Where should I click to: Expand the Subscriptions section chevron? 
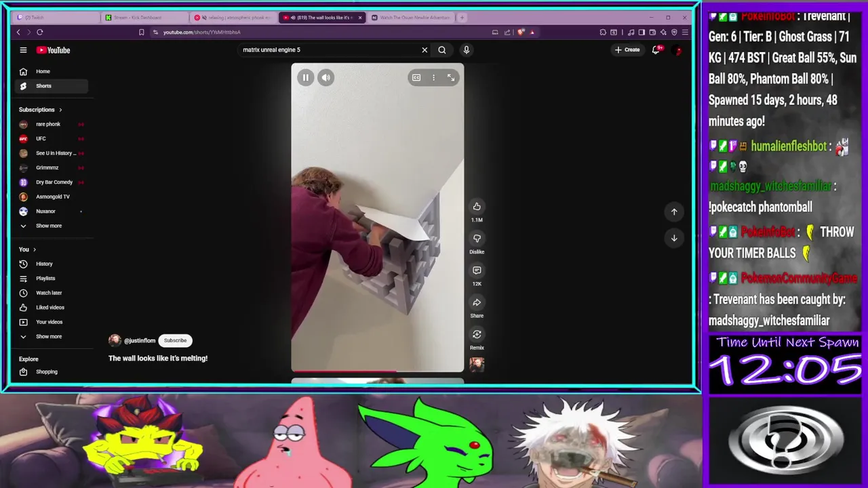[60, 110]
